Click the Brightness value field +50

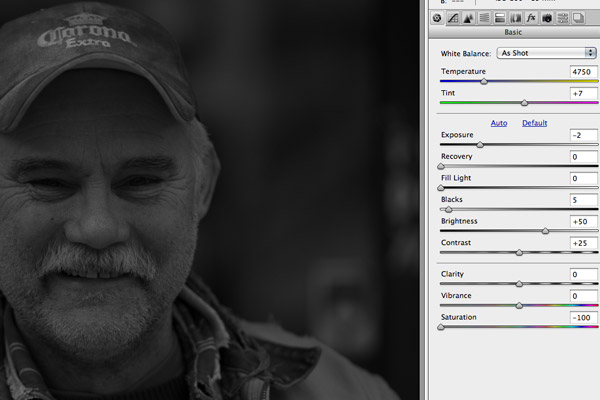coord(584,222)
